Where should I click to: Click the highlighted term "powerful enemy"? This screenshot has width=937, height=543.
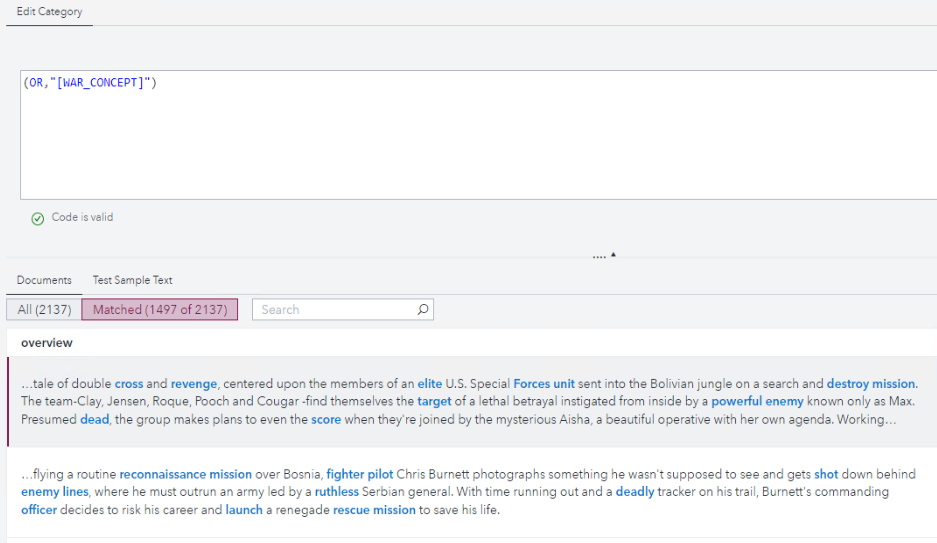(757, 402)
